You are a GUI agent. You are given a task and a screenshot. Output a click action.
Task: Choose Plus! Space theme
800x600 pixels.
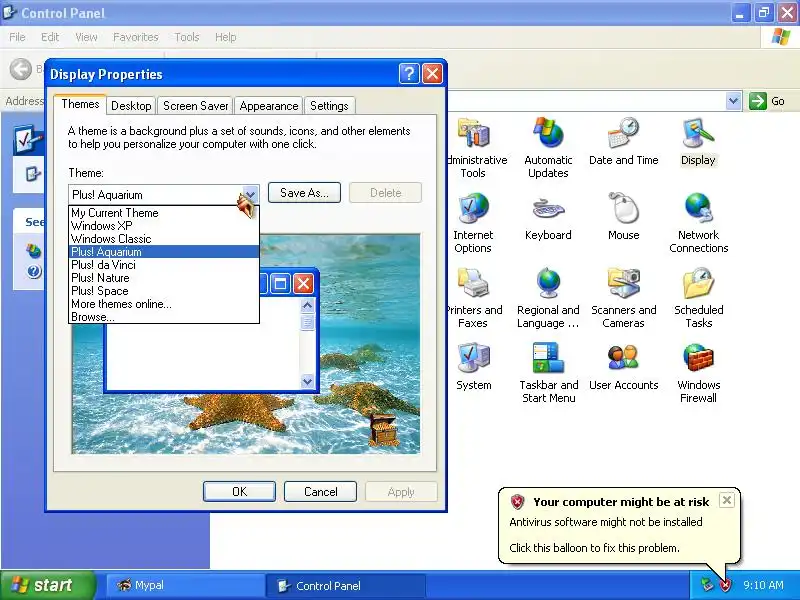[x=164, y=291]
